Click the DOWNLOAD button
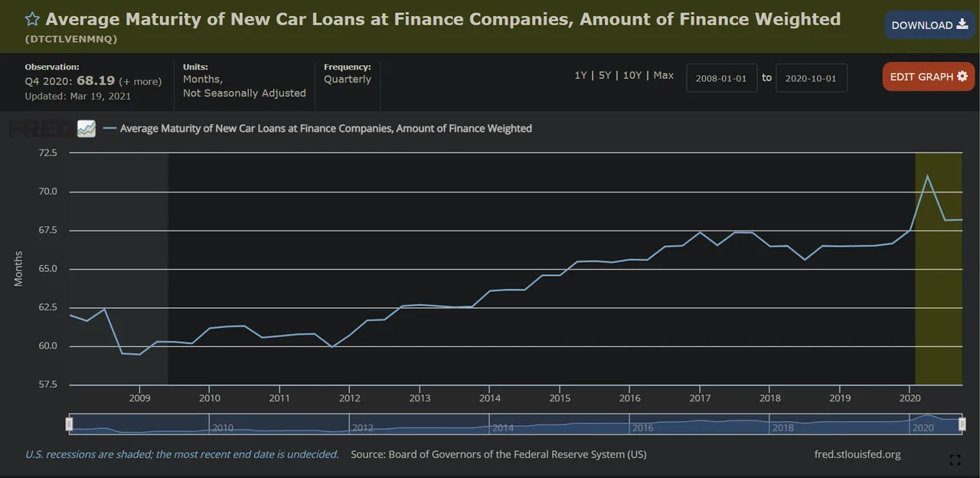Viewport: 980px width, 478px height. point(930,25)
